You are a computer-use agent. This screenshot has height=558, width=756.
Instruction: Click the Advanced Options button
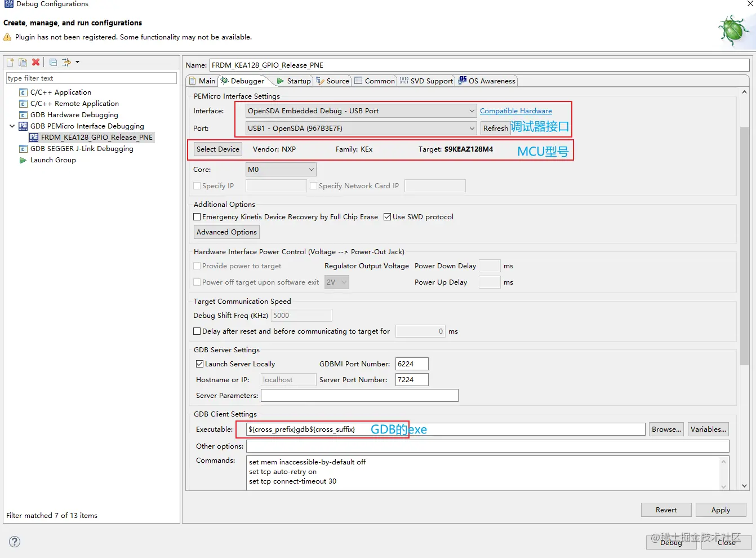click(226, 232)
